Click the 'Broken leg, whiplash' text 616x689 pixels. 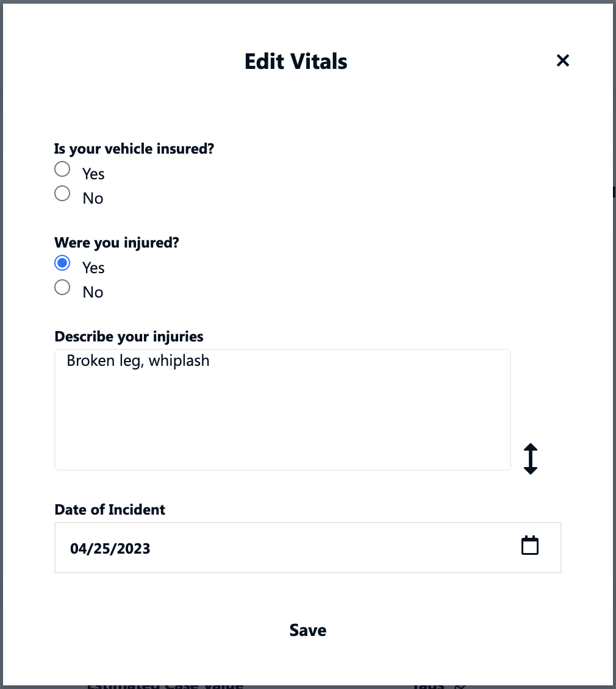click(x=138, y=361)
